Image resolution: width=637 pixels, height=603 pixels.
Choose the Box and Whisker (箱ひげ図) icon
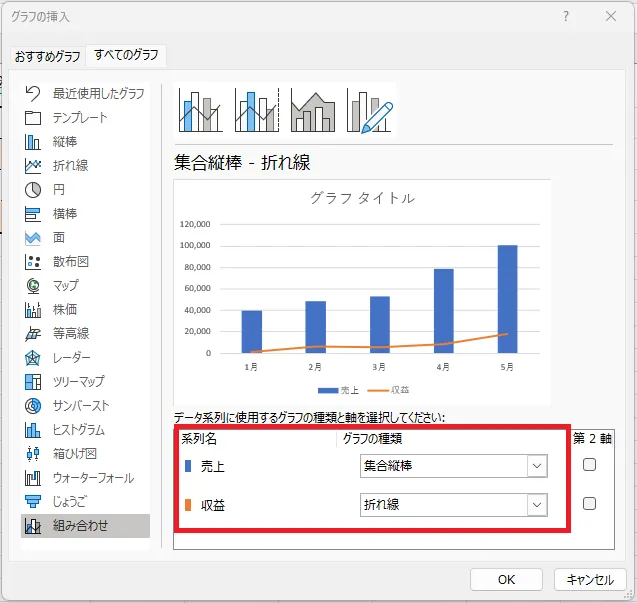click(32, 453)
